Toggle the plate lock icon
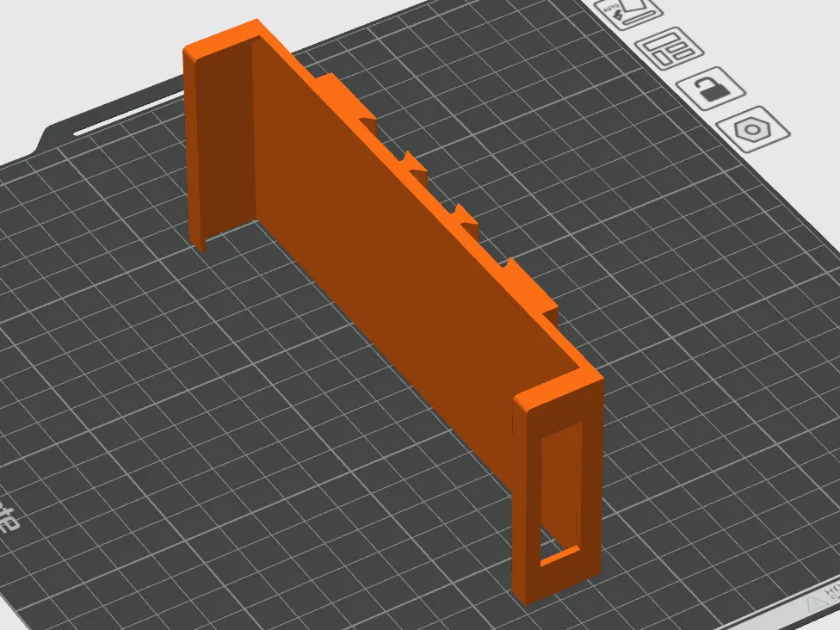The image size is (840, 630). (x=710, y=89)
